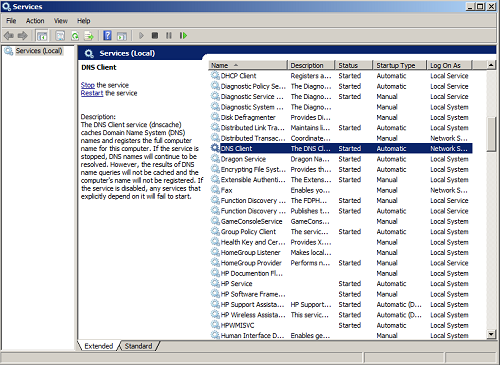Viewport: 500px width, 365px height.
Task: Select the Health Key and Cer... service row
Action: (341, 242)
